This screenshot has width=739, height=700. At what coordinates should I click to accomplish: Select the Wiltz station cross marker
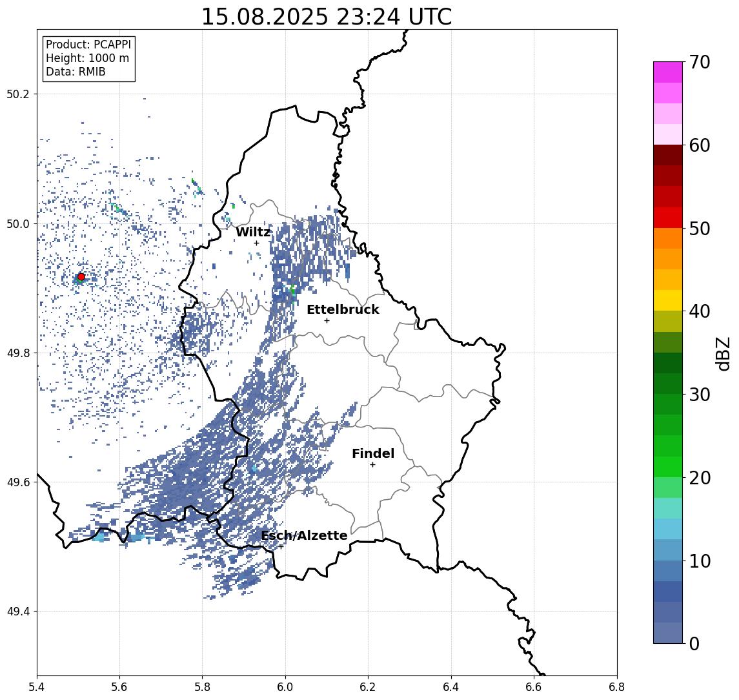click(x=256, y=243)
